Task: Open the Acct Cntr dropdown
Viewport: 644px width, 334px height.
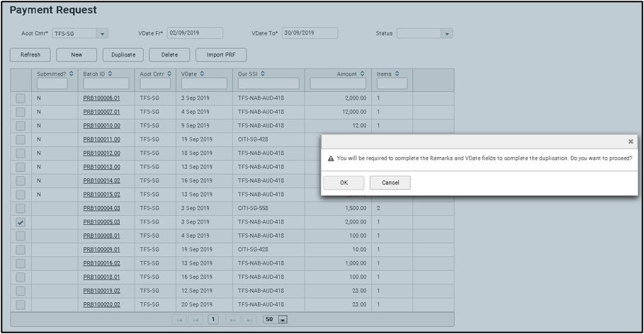Action: pyautogui.click(x=102, y=33)
